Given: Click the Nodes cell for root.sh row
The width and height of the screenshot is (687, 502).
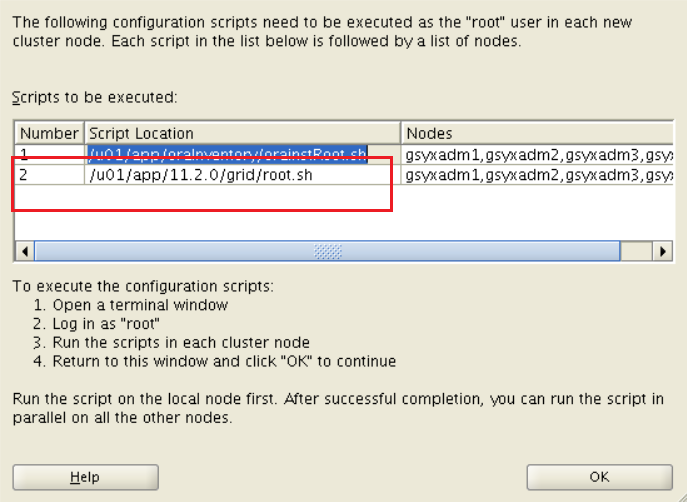Looking at the screenshot, I should 537,175.
